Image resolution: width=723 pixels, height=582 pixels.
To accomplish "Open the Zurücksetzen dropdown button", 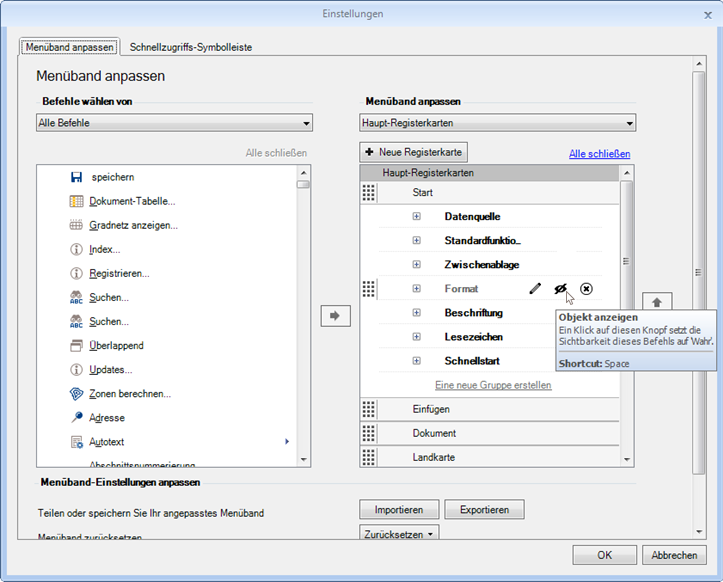I will (x=400, y=534).
